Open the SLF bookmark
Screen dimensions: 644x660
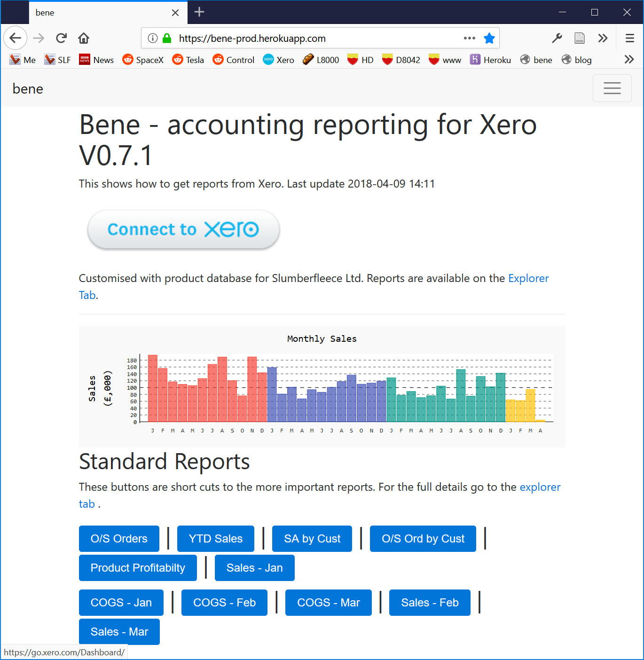click(57, 60)
